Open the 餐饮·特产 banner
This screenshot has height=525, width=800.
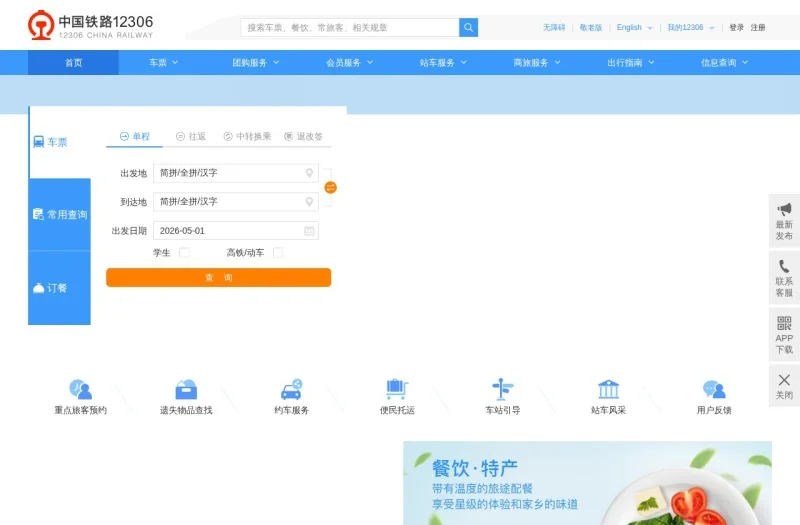click(587, 483)
